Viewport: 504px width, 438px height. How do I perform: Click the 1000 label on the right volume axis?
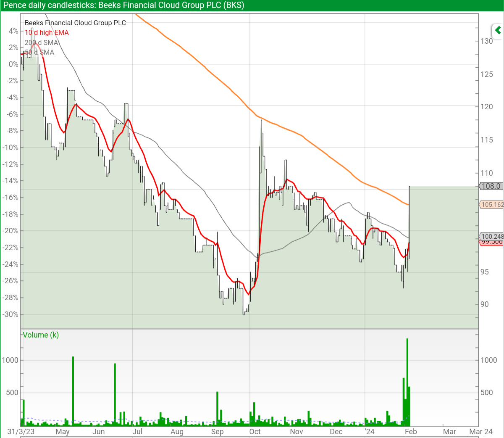pos(489,360)
